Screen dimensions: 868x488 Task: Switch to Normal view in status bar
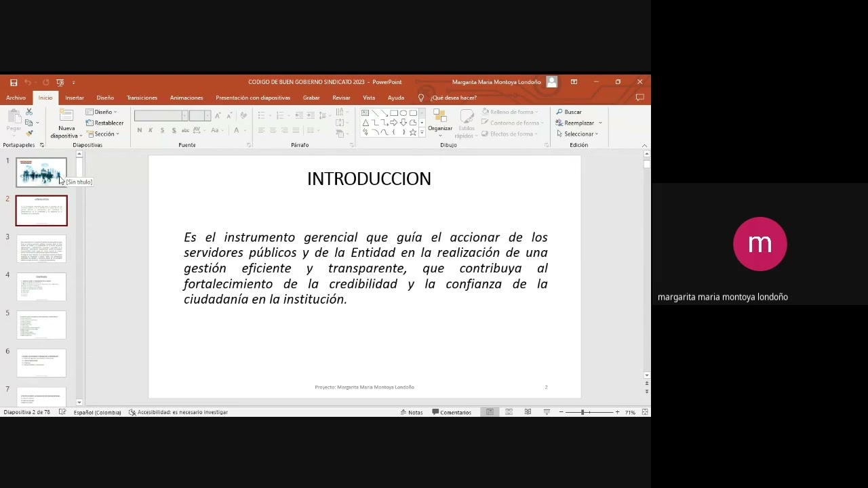coord(490,412)
